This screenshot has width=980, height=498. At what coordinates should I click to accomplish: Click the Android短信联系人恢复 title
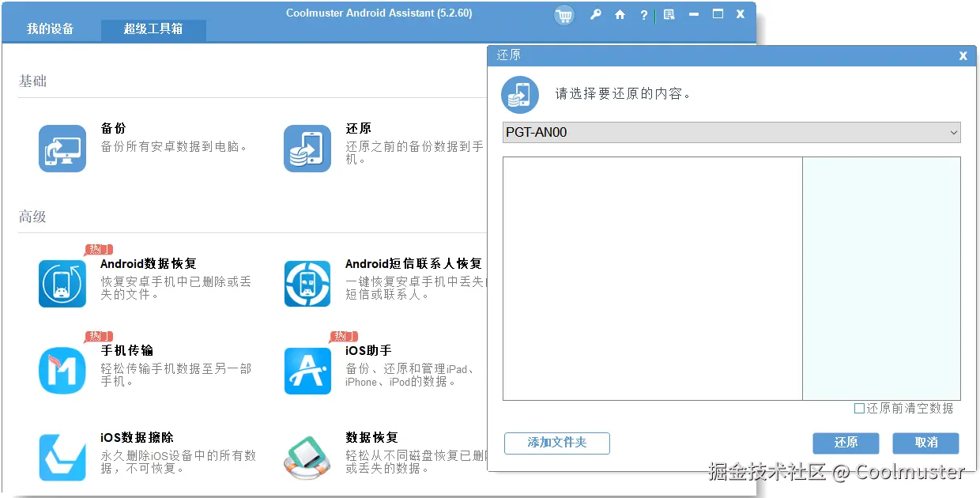413,264
